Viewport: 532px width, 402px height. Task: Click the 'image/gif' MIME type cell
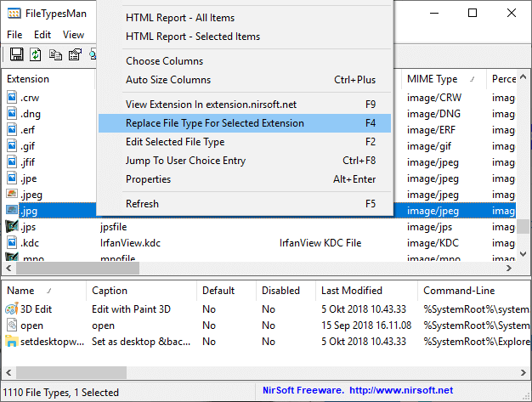[x=429, y=146]
